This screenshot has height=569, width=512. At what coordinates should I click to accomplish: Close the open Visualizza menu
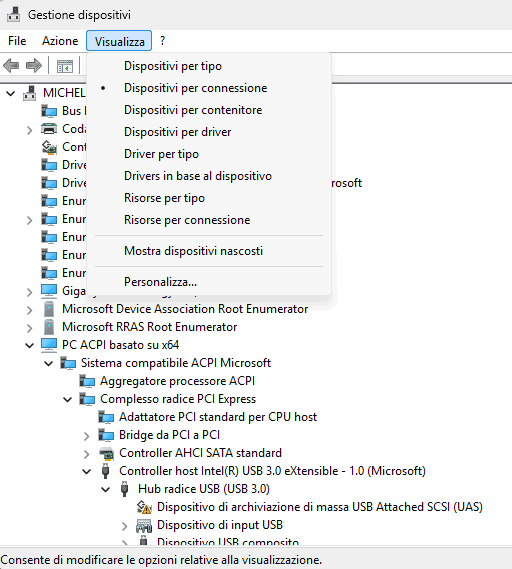click(119, 41)
